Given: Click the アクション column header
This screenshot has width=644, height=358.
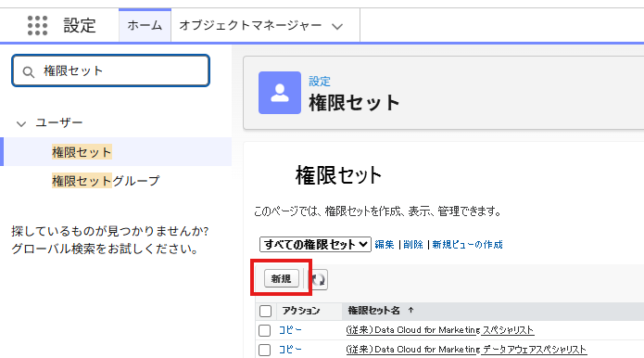Looking at the screenshot, I should coord(300,311).
